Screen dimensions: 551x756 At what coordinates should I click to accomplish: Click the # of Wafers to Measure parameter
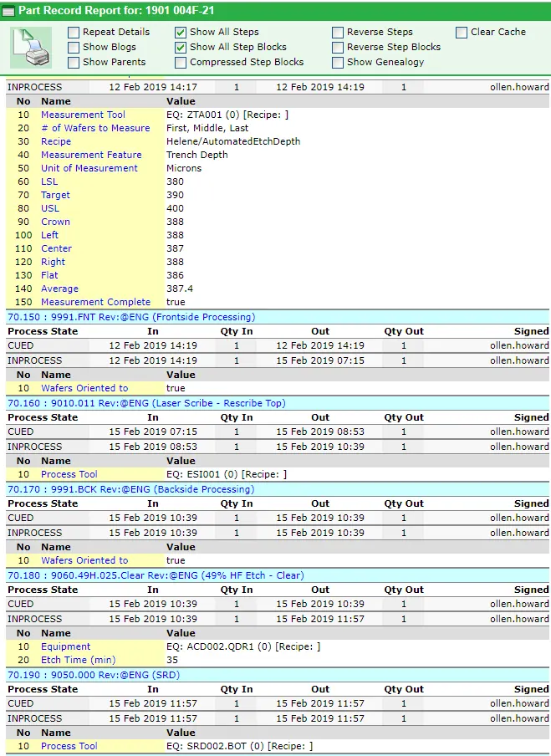click(95, 128)
